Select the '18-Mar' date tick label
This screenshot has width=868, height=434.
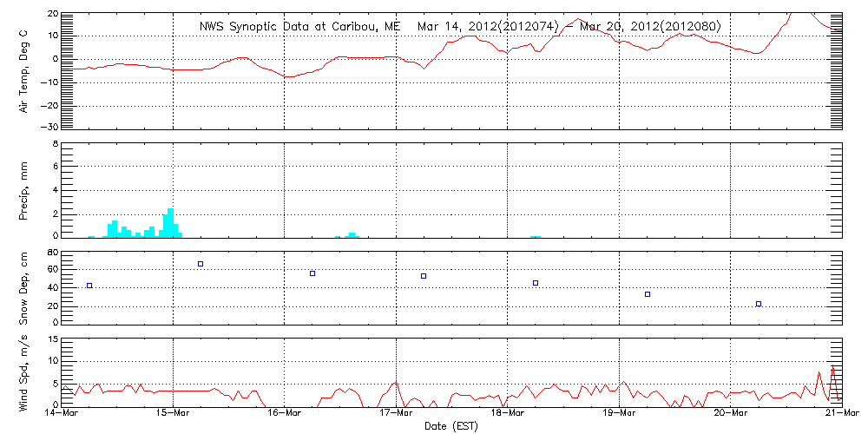508,415
